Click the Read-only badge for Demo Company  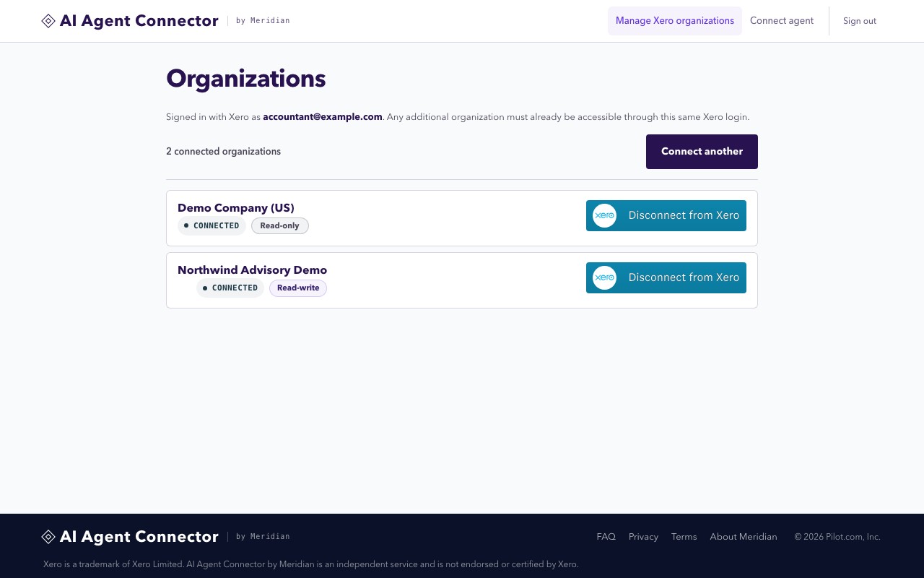point(280,226)
